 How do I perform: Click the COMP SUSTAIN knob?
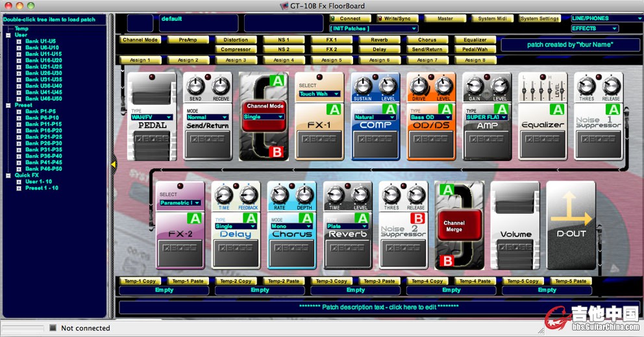coord(363,86)
